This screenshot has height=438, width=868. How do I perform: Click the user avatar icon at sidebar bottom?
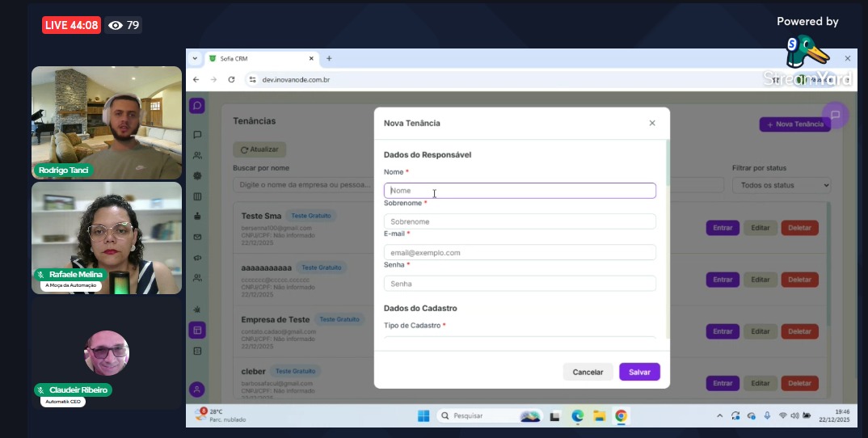coord(197,390)
